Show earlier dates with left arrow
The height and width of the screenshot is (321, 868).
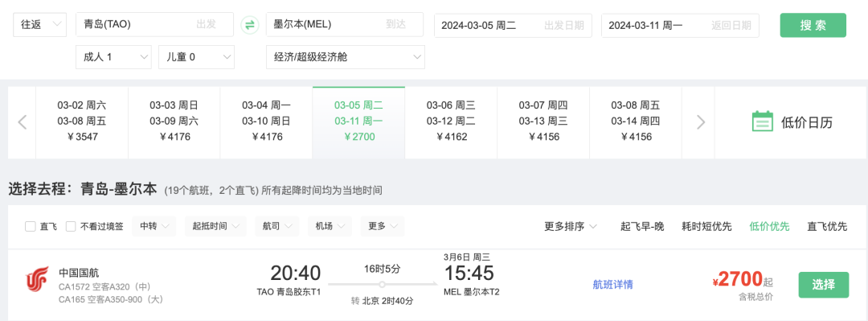pos(23,122)
